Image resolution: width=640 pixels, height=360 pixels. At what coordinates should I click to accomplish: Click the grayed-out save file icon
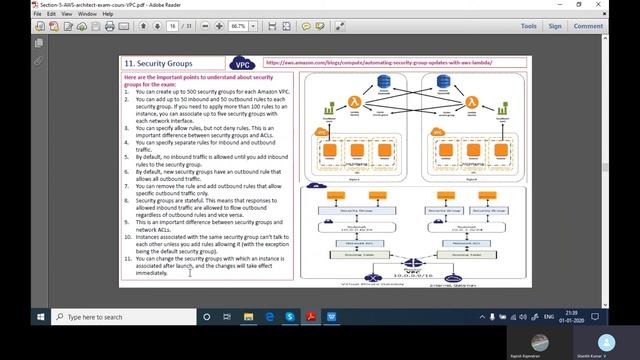(96, 26)
